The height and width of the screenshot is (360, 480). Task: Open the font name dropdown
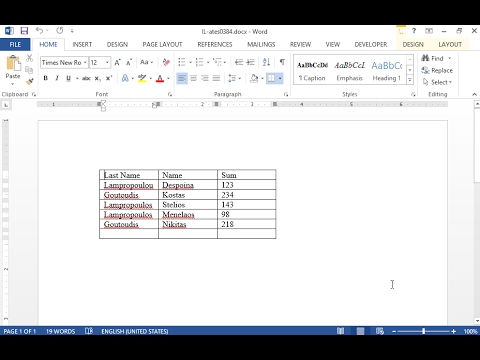pyautogui.click(x=85, y=63)
